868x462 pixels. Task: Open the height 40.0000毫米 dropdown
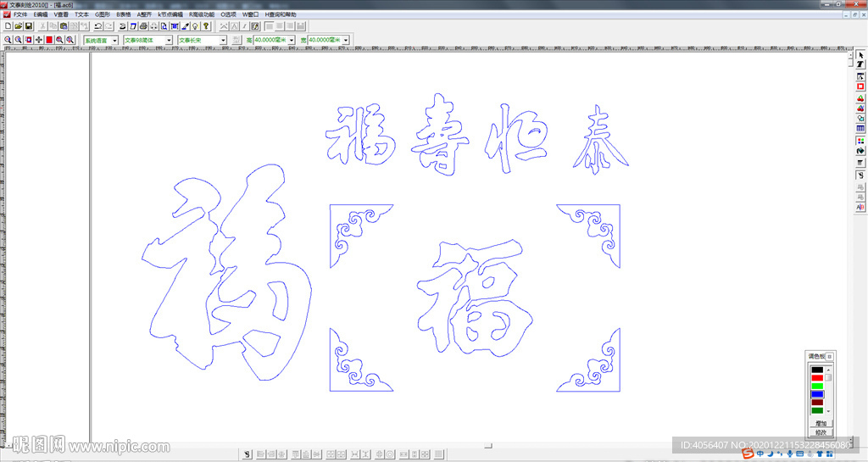(x=292, y=40)
